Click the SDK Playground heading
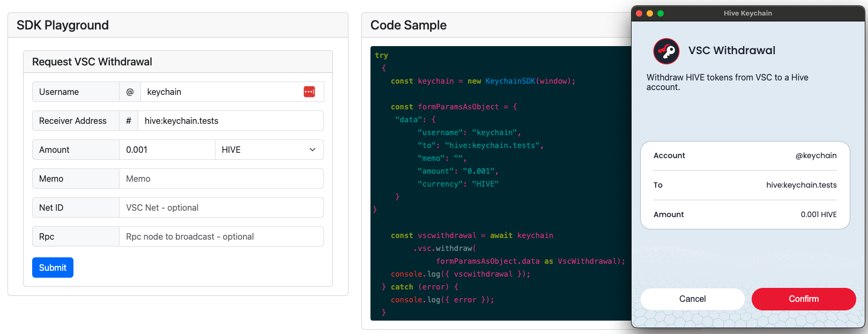This screenshot has height=334, width=868. point(63,25)
